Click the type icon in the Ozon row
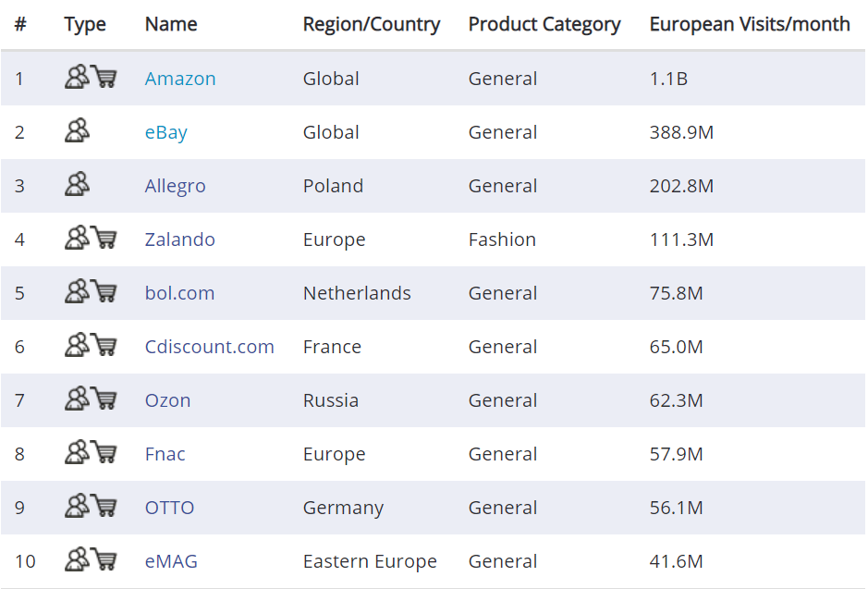Viewport: 868px width, 589px height. (x=91, y=399)
